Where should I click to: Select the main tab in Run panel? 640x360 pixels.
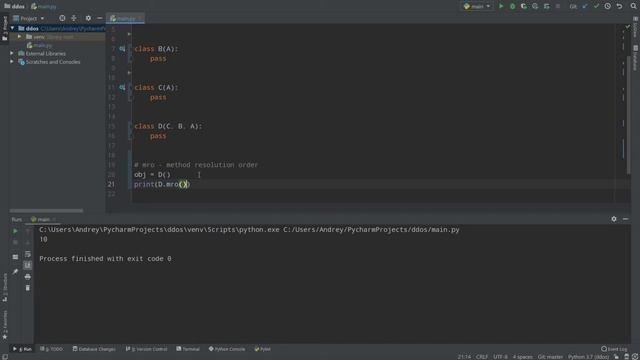click(x=43, y=220)
